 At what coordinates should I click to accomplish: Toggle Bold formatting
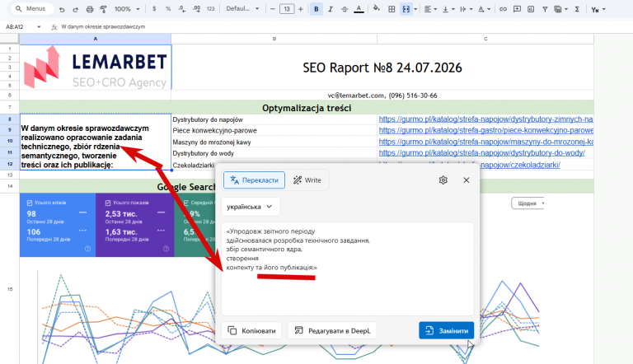pyautogui.click(x=316, y=9)
